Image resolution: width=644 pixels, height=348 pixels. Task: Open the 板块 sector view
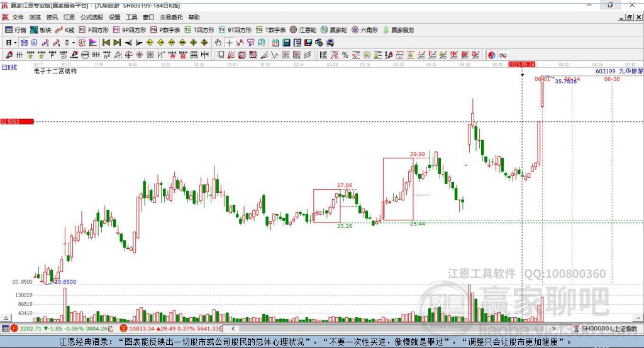[x=40, y=30]
